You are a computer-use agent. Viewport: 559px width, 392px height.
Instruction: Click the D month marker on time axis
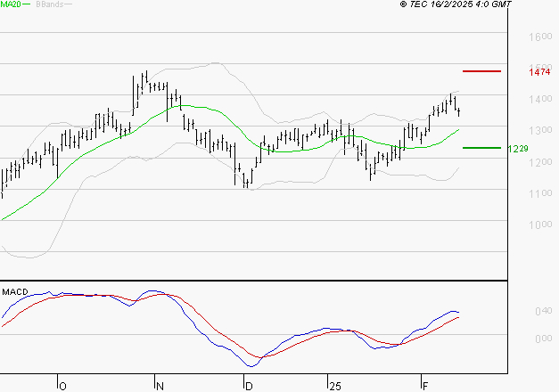pos(249,387)
